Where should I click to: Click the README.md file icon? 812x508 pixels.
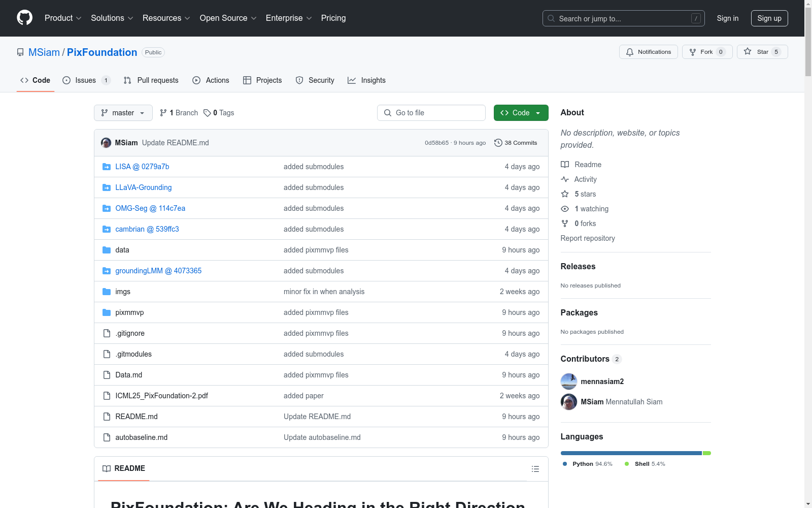click(x=107, y=417)
